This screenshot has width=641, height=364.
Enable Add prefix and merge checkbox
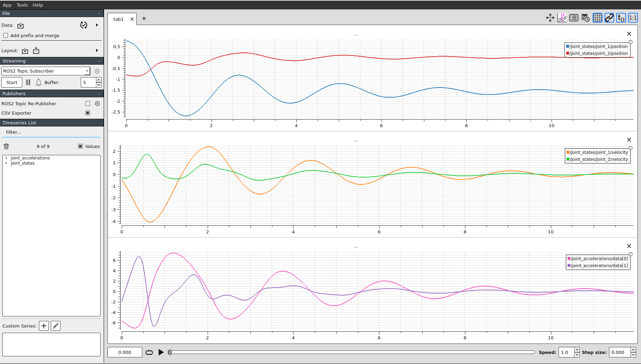[x=6, y=35]
